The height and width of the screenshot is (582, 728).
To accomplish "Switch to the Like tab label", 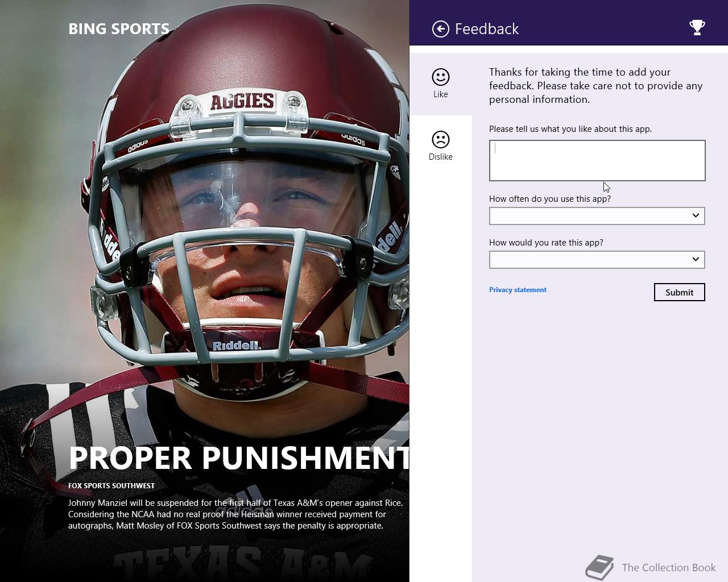I will point(441,94).
